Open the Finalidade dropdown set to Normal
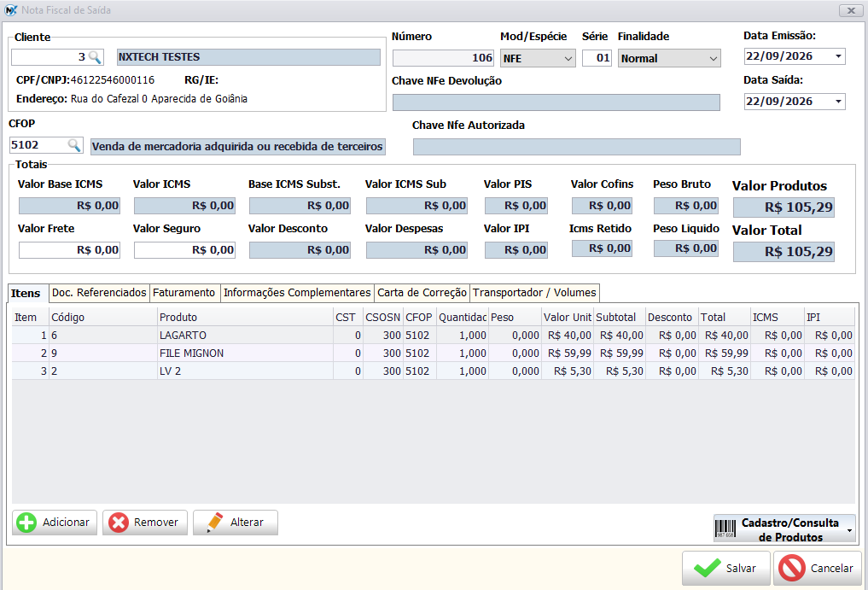Viewport: 868px width, 590px height. coord(713,59)
